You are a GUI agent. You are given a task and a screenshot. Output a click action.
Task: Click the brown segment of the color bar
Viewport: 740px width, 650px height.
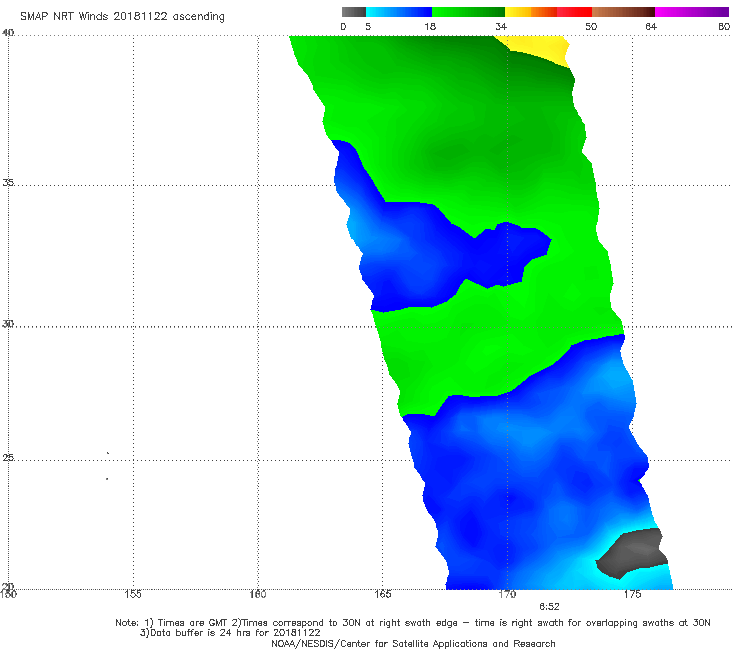[623, 12]
